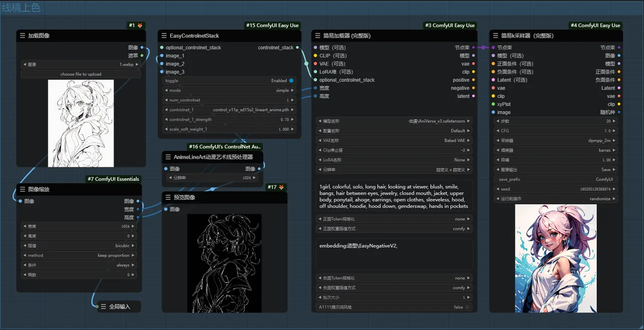
Task: Click the 图像缩放 node menu icon
Action: tap(22, 190)
